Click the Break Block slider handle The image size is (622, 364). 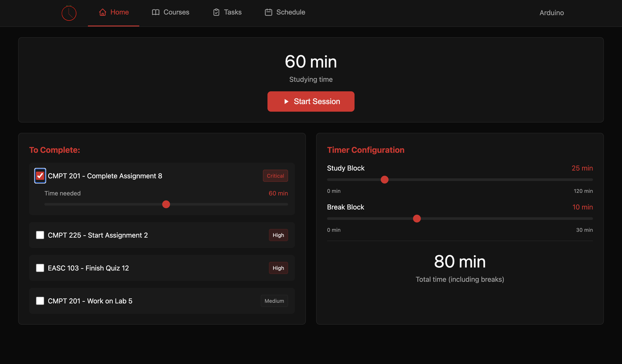coord(417,219)
